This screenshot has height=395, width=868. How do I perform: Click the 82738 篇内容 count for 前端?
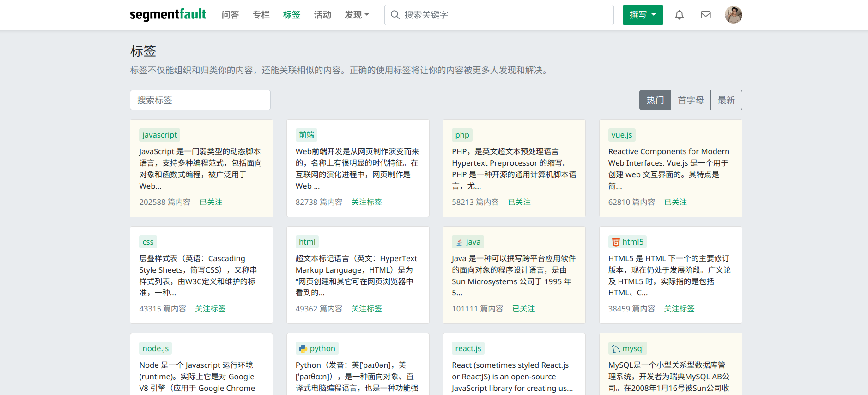point(319,202)
